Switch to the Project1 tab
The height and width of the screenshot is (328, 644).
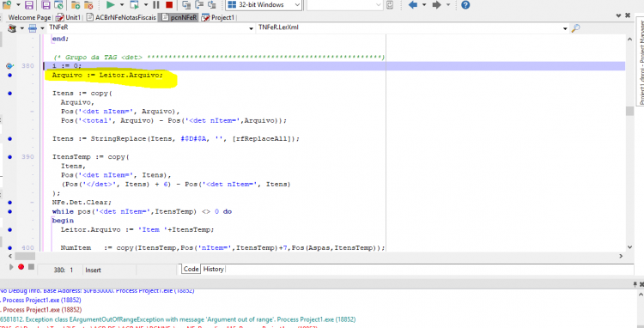point(218,17)
